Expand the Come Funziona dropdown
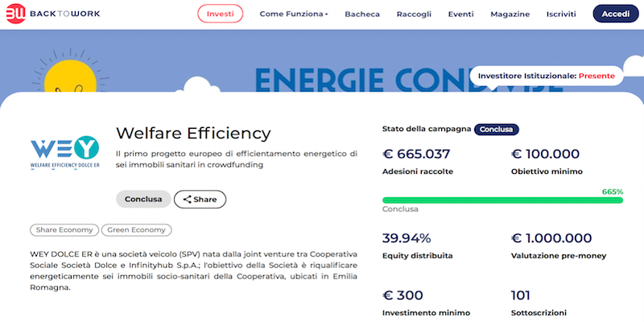 (x=294, y=14)
